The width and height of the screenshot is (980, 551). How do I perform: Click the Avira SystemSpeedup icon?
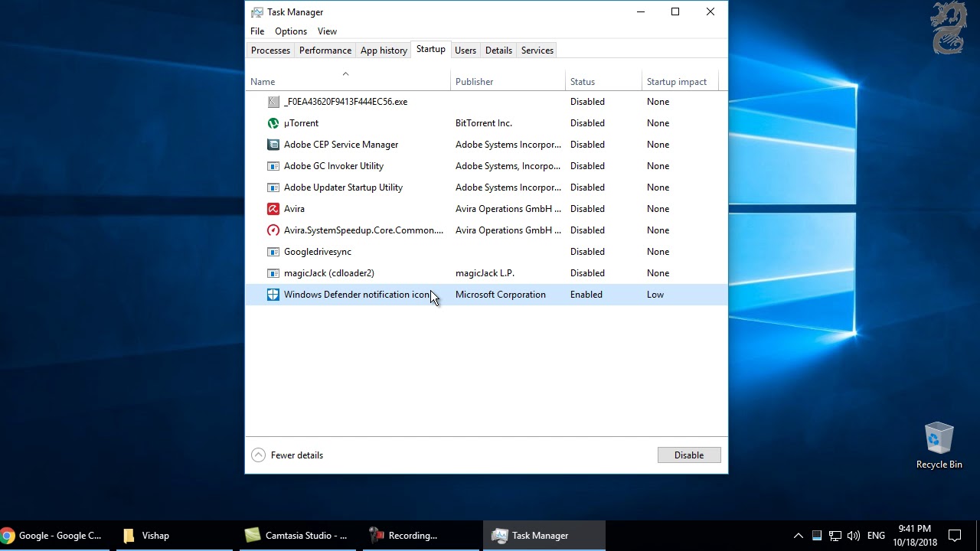(x=273, y=230)
